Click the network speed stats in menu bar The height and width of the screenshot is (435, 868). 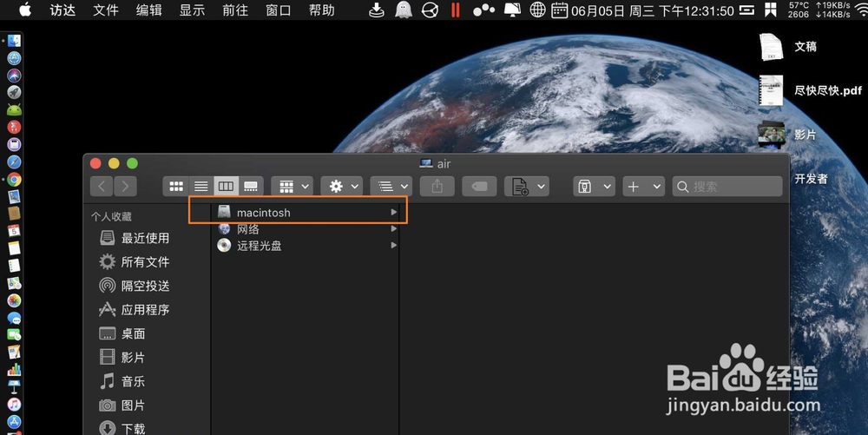pyautogui.click(x=832, y=10)
